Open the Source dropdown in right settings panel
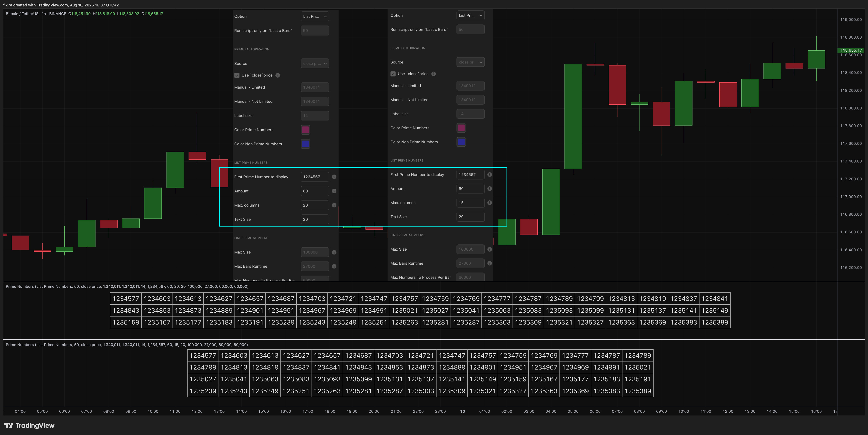This screenshot has width=868, height=435. coord(470,62)
